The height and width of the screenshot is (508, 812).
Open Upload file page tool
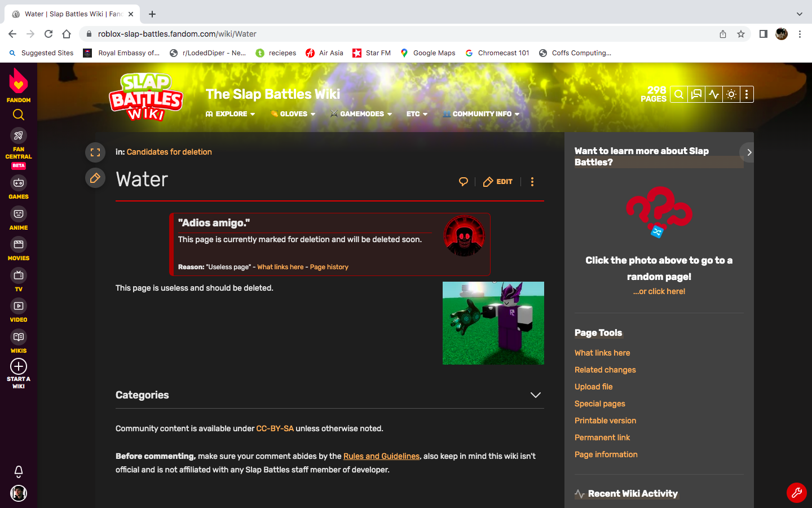coord(593,387)
